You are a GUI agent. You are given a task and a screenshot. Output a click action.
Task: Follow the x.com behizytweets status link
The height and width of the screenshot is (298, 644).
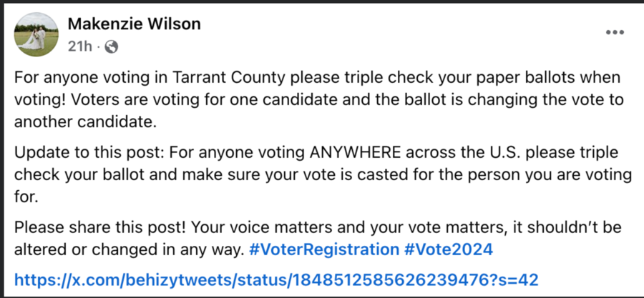point(276,280)
